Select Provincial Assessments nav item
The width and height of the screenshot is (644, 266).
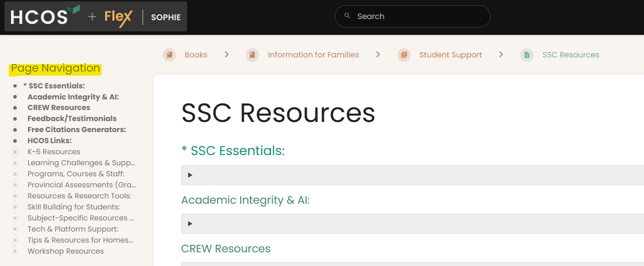[x=82, y=185]
